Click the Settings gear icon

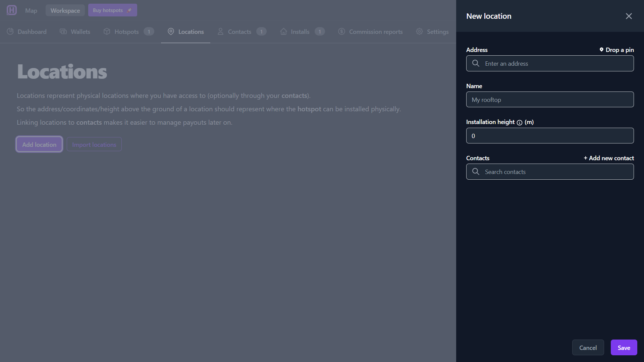[x=419, y=32]
